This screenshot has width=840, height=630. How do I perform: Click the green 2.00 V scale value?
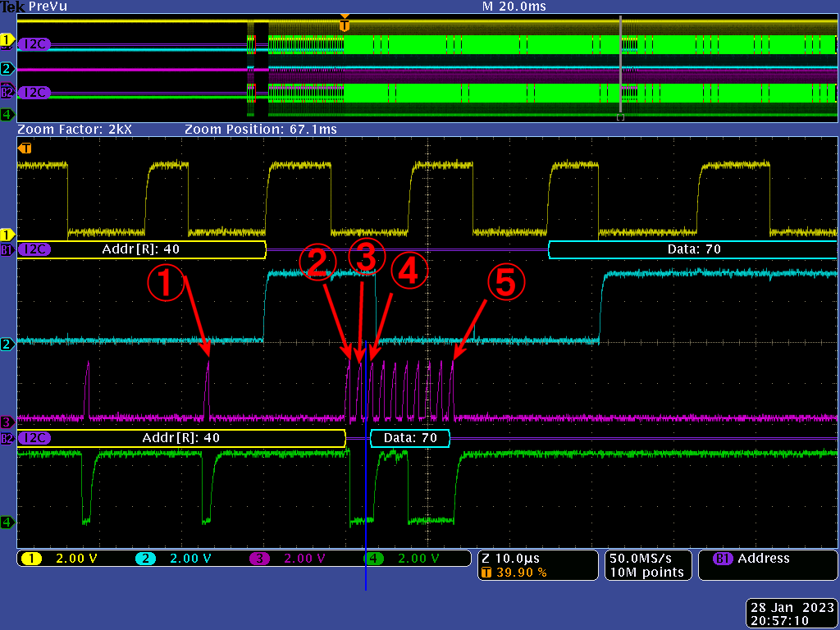(419, 559)
